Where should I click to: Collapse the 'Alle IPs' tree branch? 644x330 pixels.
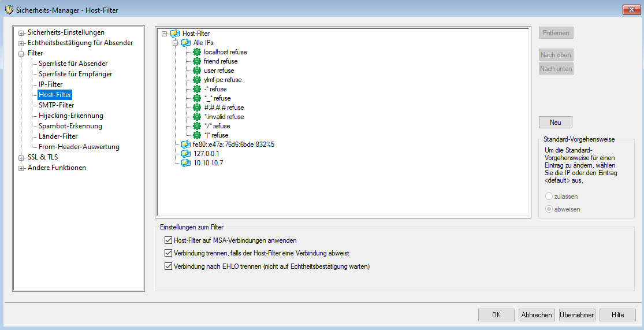176,43
